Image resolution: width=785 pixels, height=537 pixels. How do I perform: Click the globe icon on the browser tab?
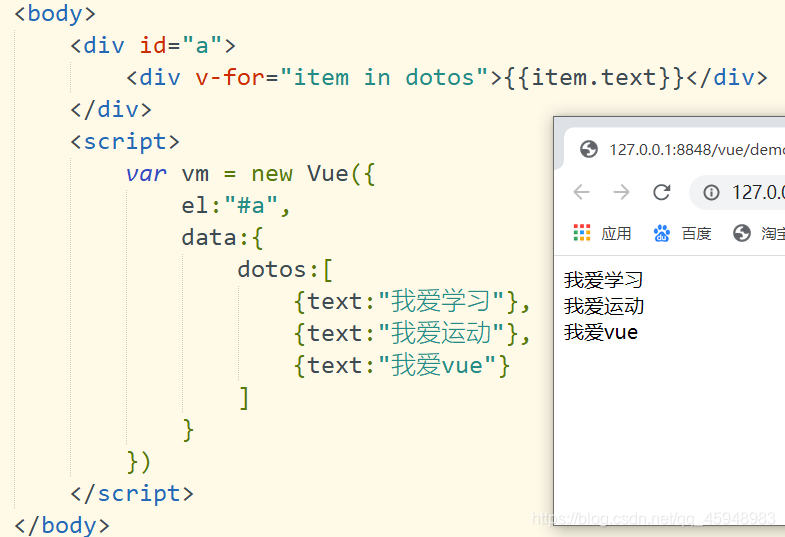point(589,149)
